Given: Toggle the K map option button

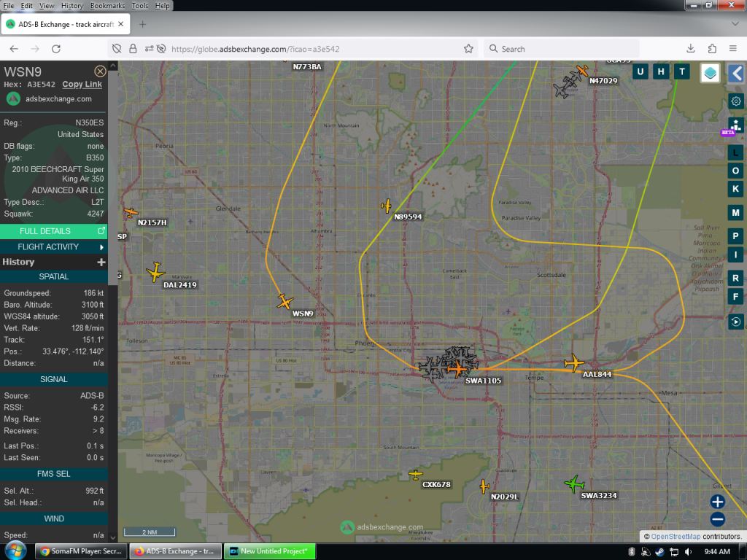Looking at the screenshot, I should (x=735, y=189).
